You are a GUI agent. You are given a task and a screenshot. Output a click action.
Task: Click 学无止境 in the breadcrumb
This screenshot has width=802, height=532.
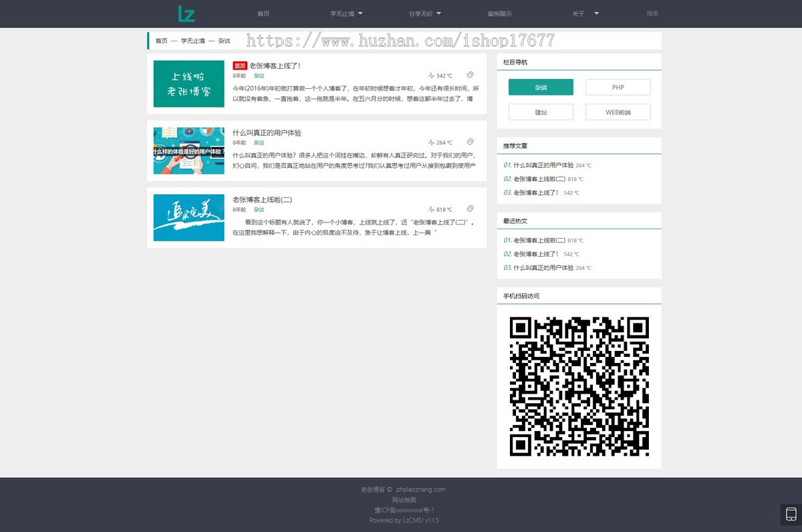[192, 41]
